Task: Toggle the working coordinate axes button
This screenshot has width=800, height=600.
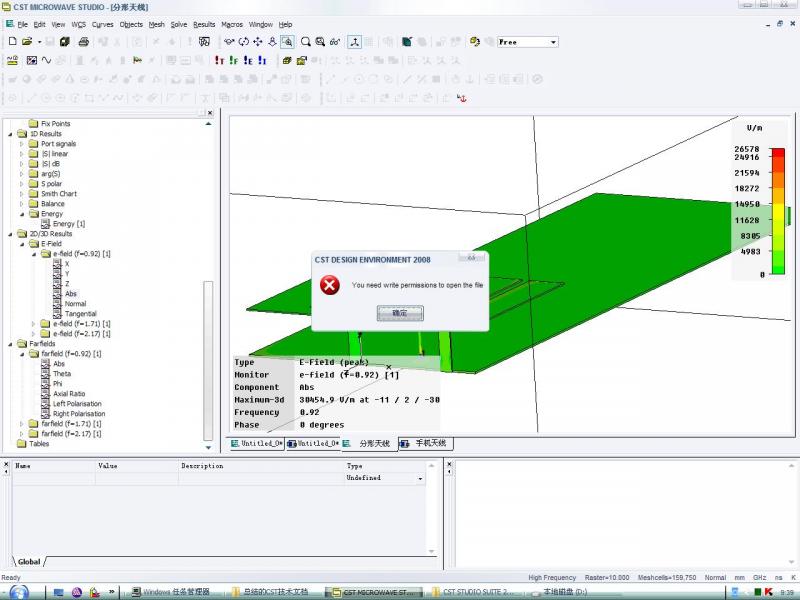Action: (x=355, y=42)
